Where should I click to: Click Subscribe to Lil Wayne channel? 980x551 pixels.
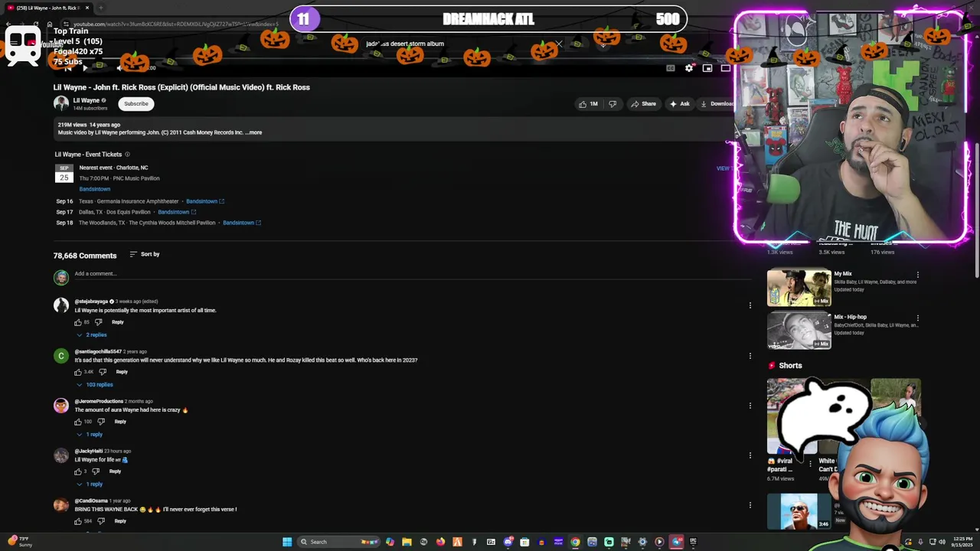click(136, 104)
